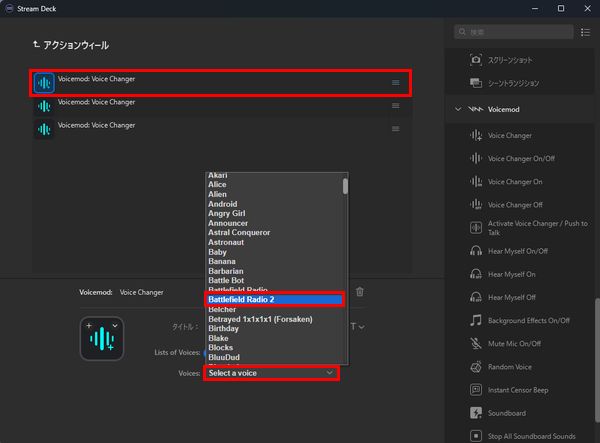Choose Alice from the voice list
Screen dimensions: 600x443
[217, 184]
